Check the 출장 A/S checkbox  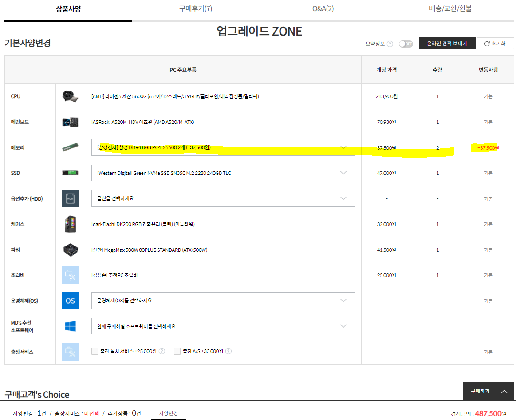177,351
